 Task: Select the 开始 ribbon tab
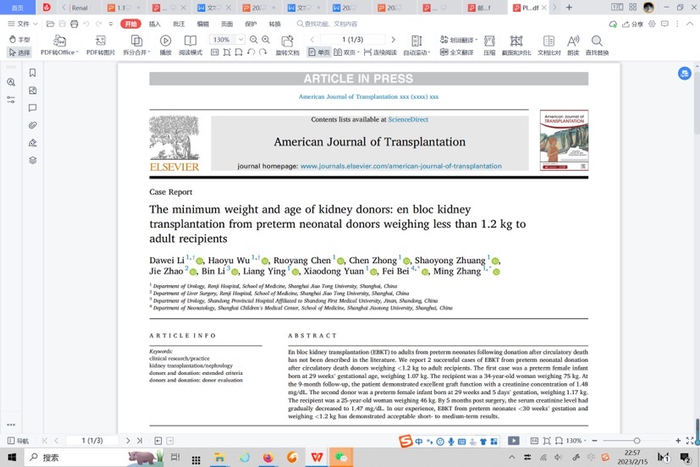tap(131, 24)
